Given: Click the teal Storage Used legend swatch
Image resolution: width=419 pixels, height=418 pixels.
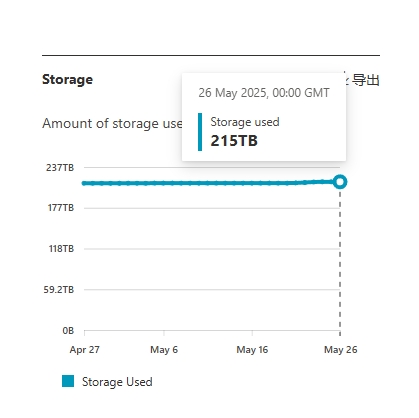Looking at the screenshot, I should pos(68,381).
